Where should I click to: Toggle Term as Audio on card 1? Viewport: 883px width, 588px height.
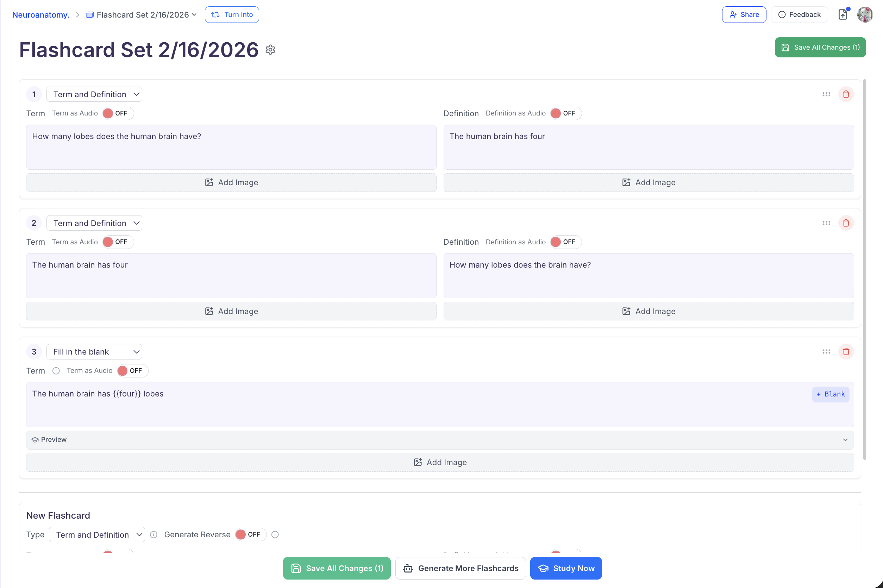[x=118, y=113]
